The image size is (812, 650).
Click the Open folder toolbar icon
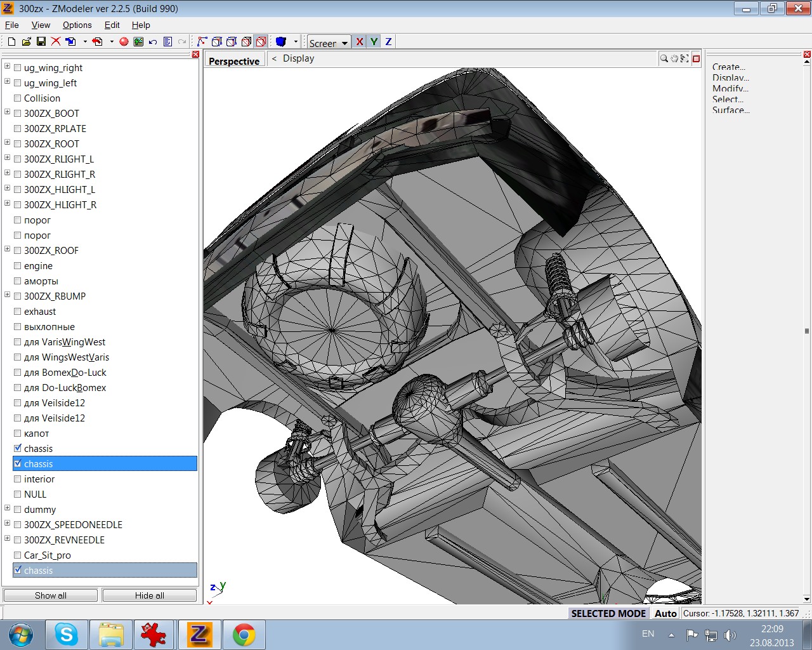pos(26,42)
